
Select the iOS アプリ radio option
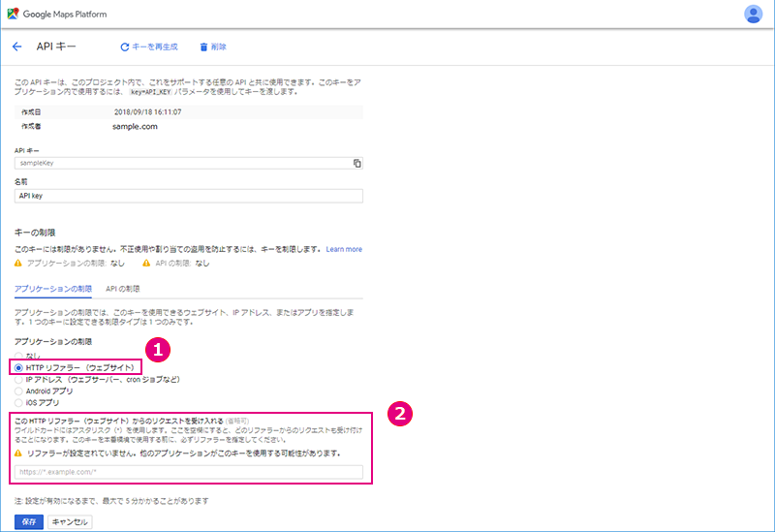[18, 403]
